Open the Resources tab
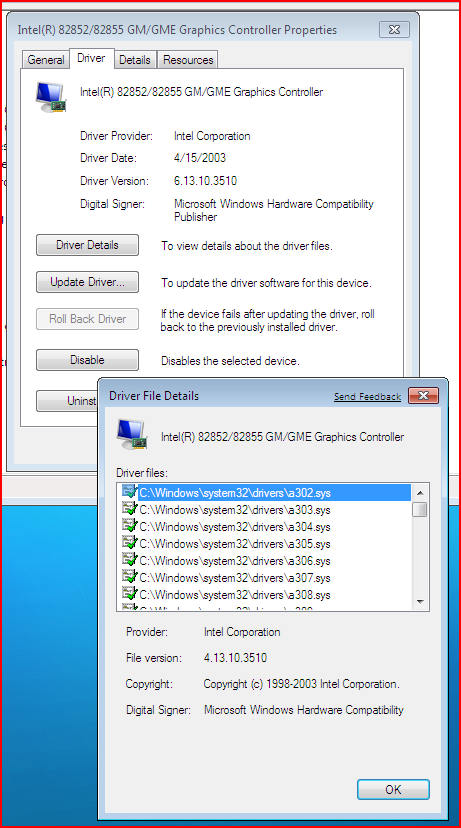The image size is (461, 828). coord(188,60)
